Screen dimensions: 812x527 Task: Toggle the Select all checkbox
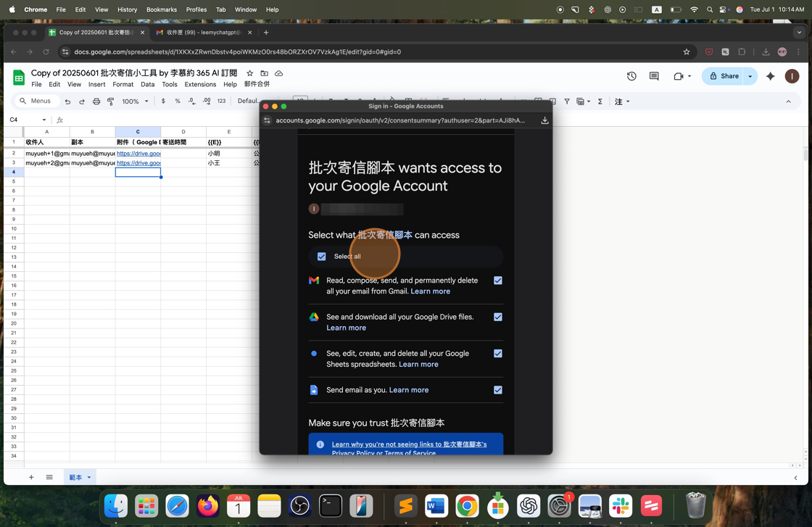click(x=322, y=257)
